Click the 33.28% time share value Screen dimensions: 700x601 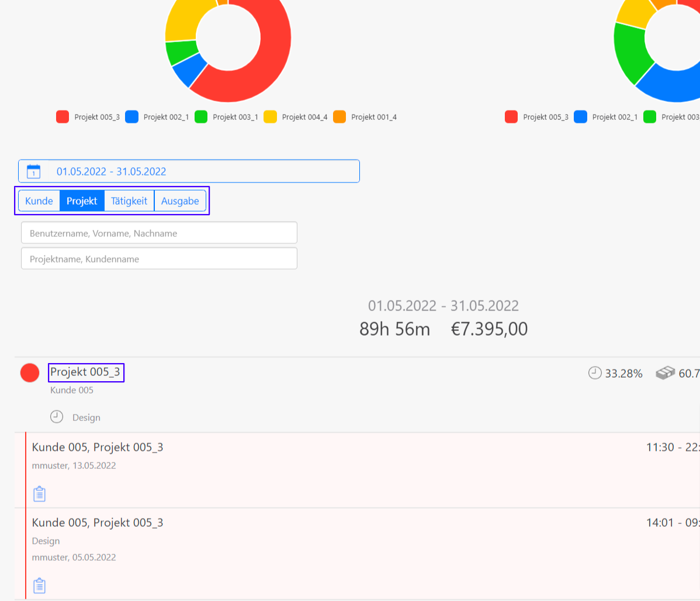click(x=623, y=373)
